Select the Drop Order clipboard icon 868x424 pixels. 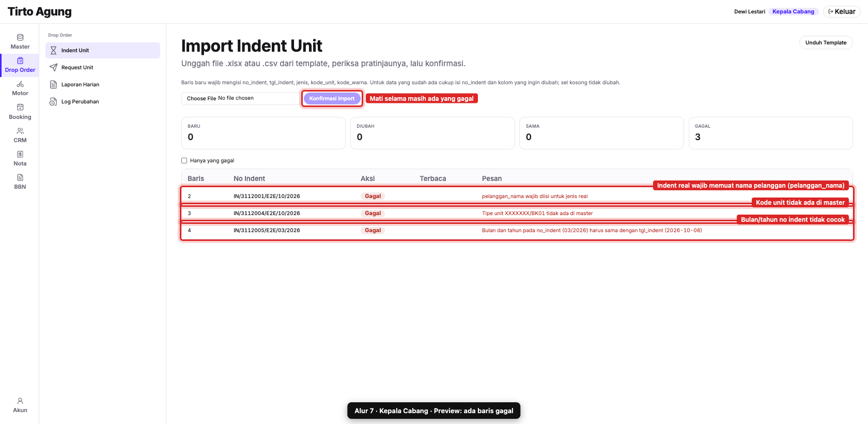click(20, 60)
